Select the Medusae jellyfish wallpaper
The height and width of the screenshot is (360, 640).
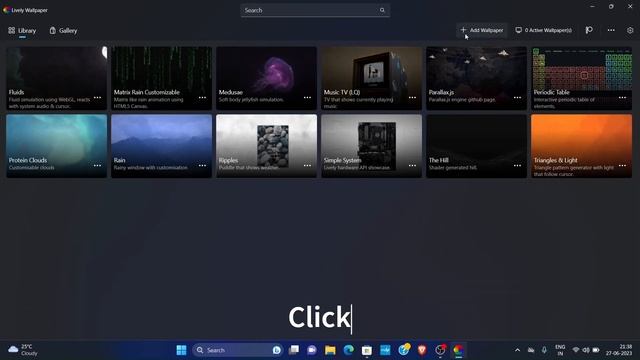tap(266, 78)
